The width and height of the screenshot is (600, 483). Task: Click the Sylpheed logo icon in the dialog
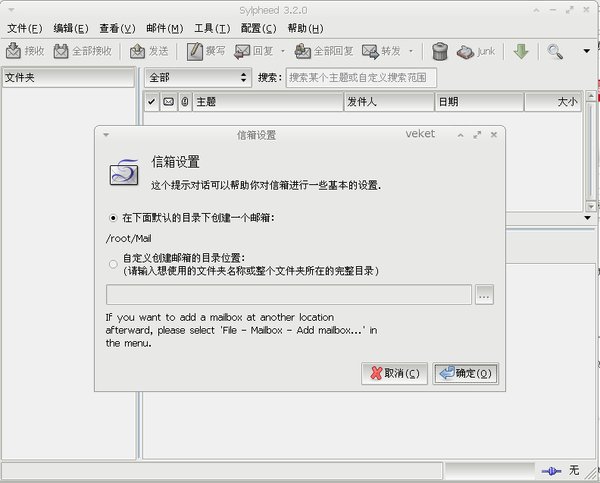124,172
